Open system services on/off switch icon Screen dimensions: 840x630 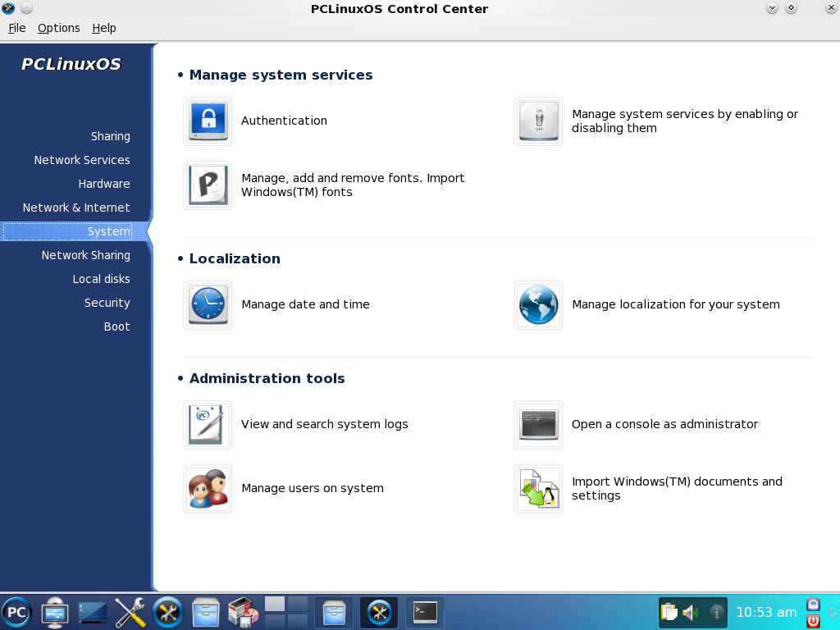(x=538, y=121)
